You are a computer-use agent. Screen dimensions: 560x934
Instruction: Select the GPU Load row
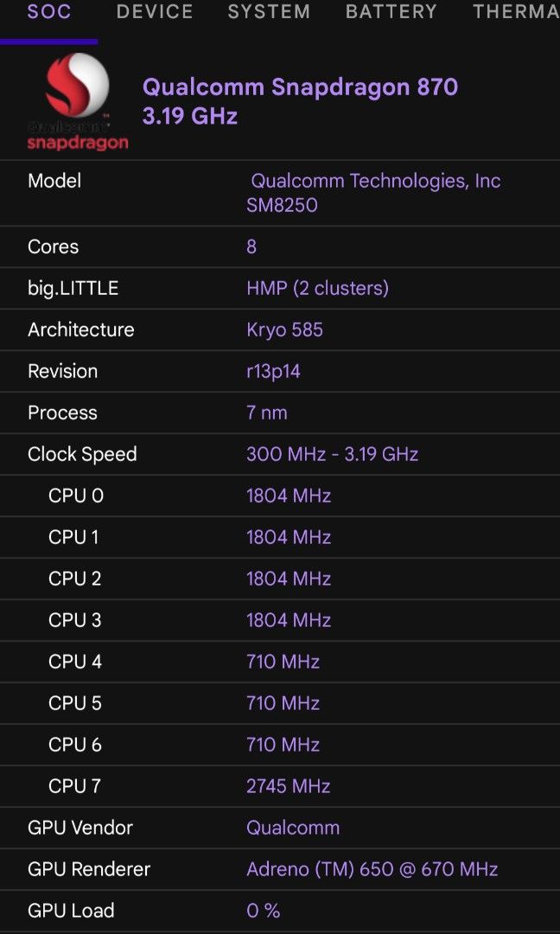(x=280, y=911)
